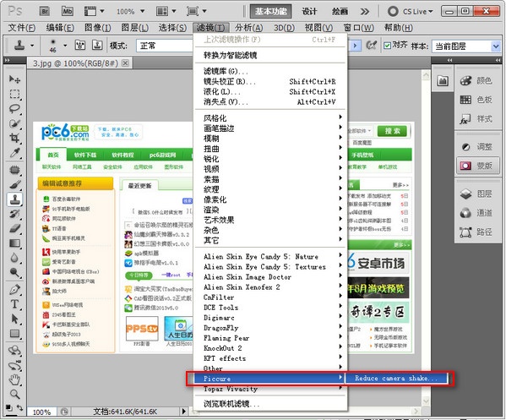Click the 基本功能 workspace button
This screenshot has width=506, height=420.
[x=271, y=12]
